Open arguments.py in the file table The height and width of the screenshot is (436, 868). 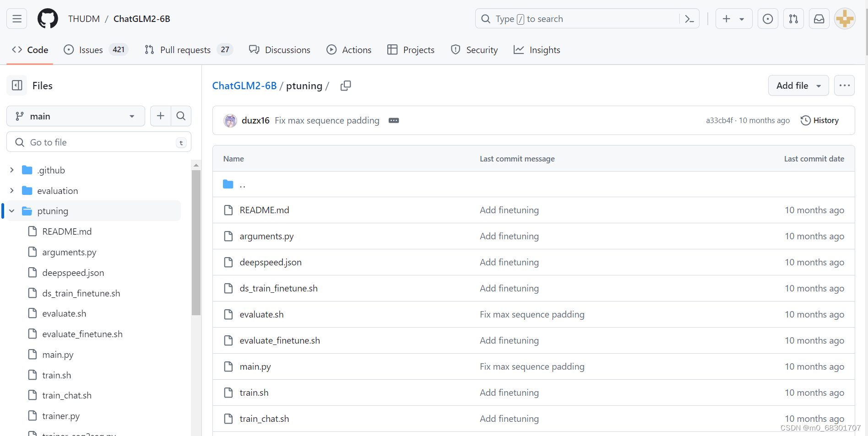tap(266, 236)
